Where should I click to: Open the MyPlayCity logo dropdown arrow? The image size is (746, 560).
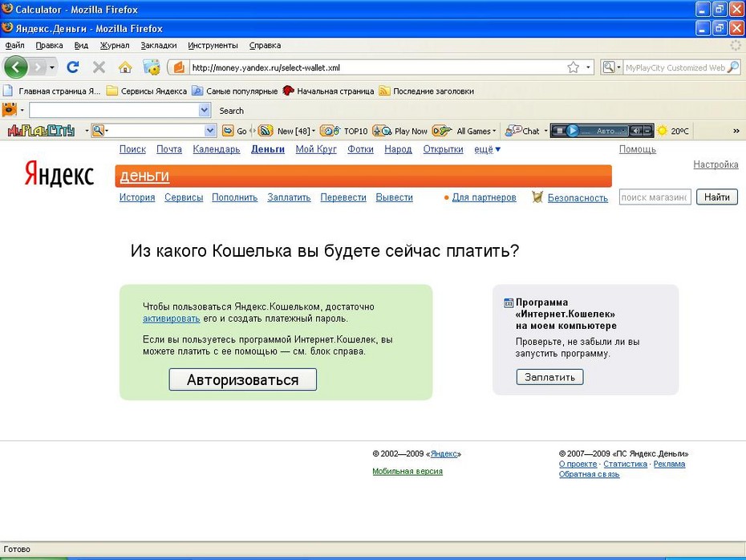87,131
